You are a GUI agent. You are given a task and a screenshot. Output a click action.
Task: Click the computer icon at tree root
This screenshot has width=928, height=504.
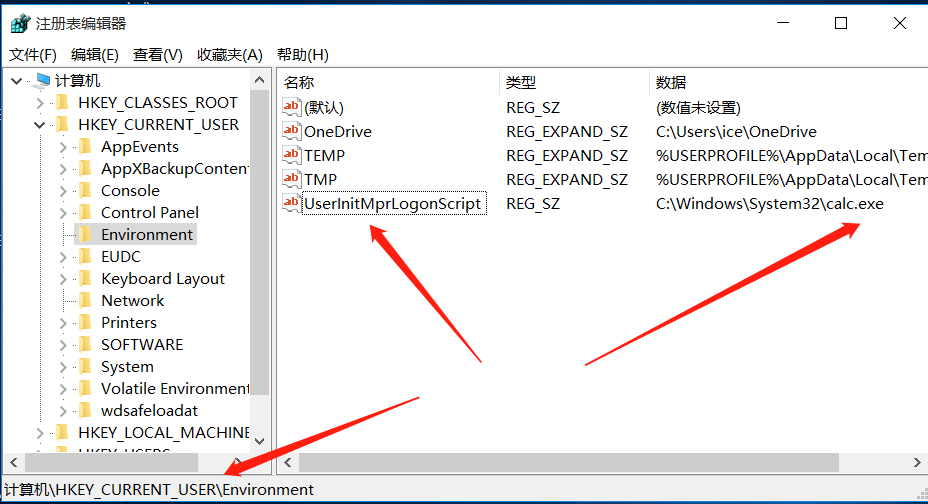43,80
